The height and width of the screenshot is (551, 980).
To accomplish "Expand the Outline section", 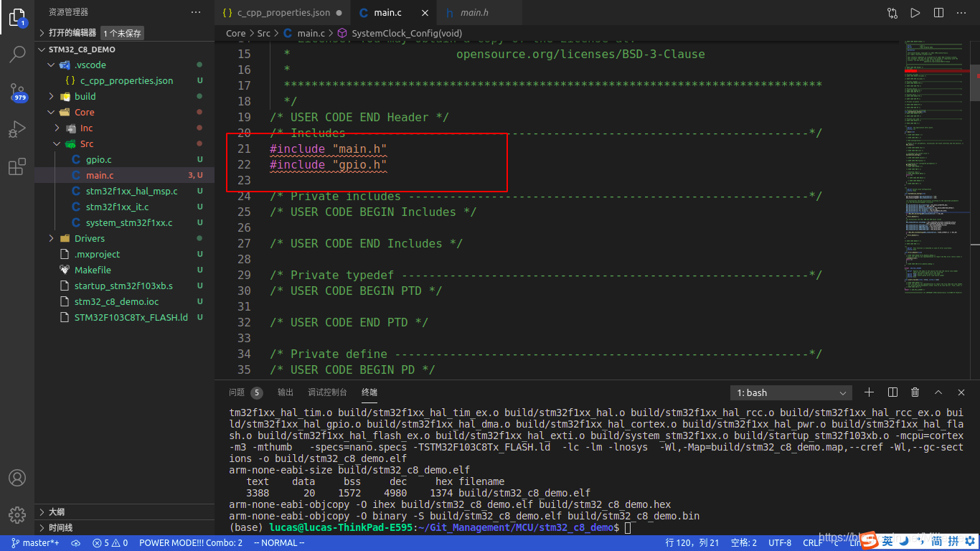I will tap(124, 512).
